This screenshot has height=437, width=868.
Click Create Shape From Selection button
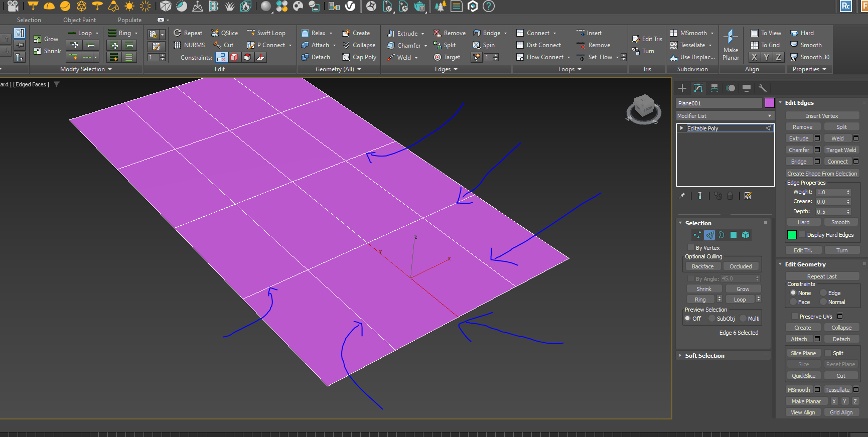pos(822,174)
